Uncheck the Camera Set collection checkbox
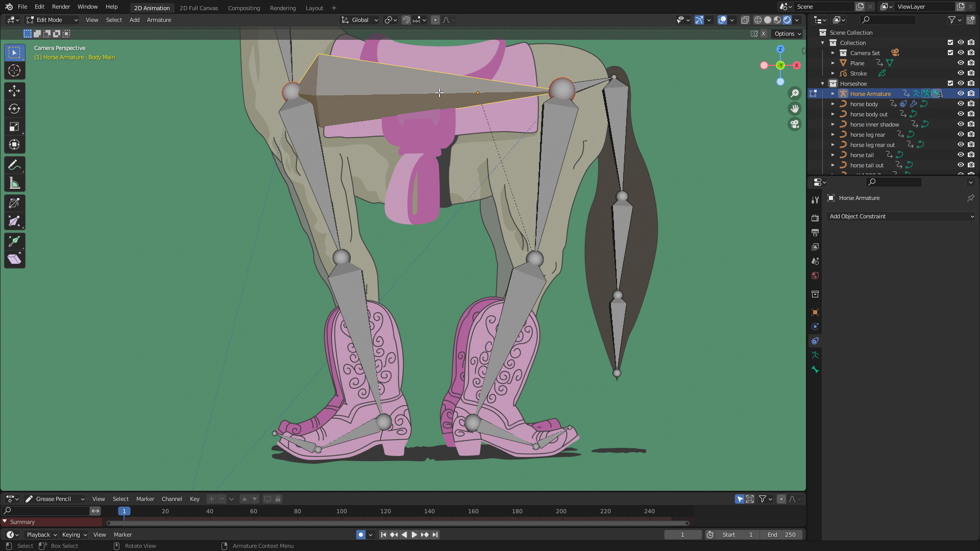 950,53
